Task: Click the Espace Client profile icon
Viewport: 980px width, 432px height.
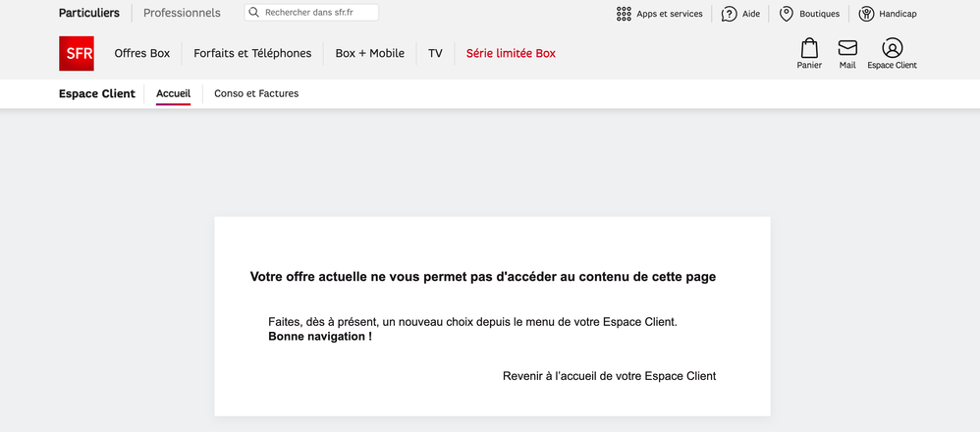Action: [x=892, y=48]
